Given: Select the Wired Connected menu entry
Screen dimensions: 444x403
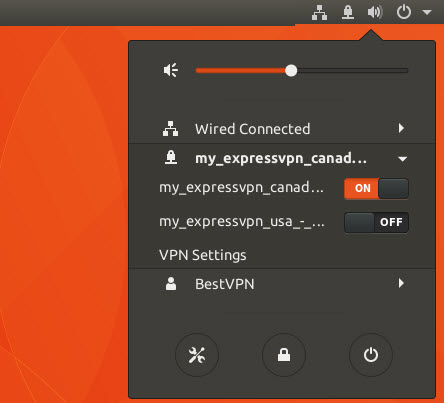Looking at the screenshot, I should [282, 129].
